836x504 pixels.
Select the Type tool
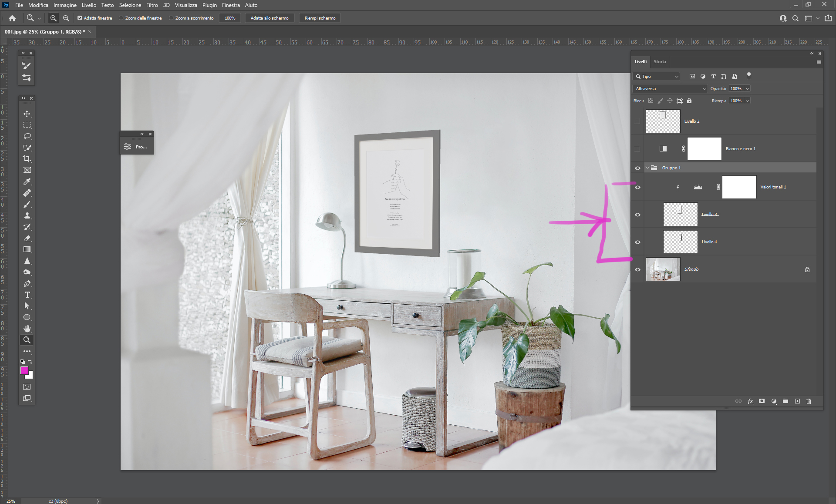pos(27,295)
